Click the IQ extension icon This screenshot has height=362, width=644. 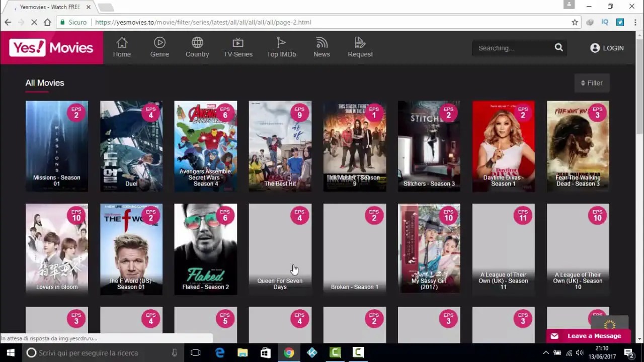point(605,22)
